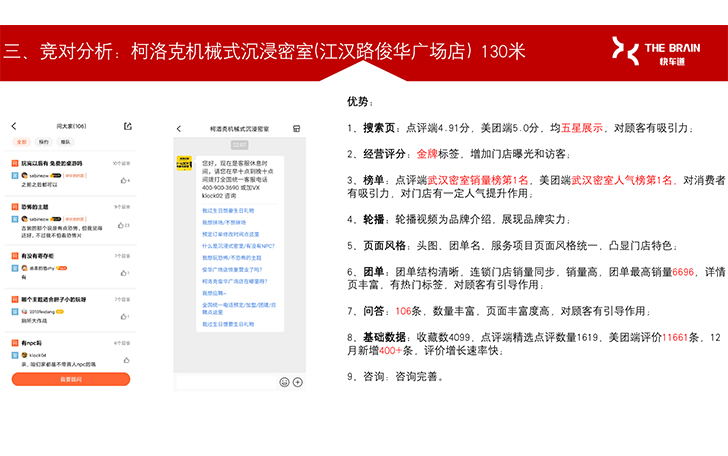Viewport: 728px width, 456px height.
Task: Tap the back arrow on the Q&A (106) screen
Action: pos(14,126)
